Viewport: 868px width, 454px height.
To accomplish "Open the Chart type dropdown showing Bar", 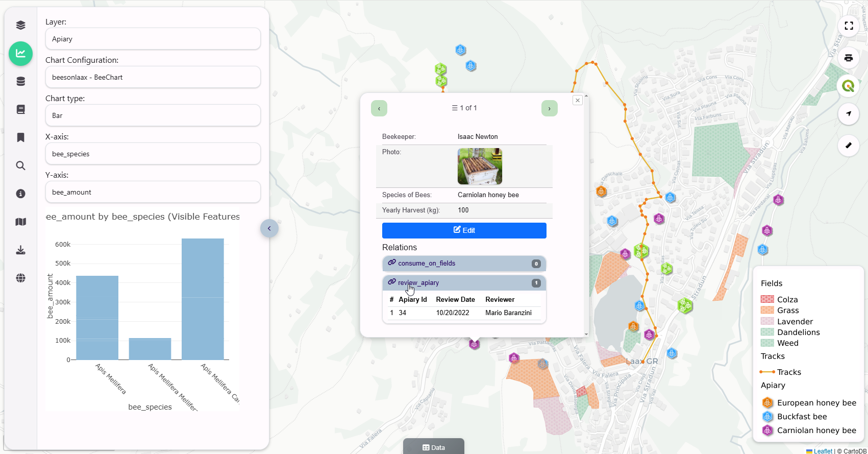I will click(153, 115).
